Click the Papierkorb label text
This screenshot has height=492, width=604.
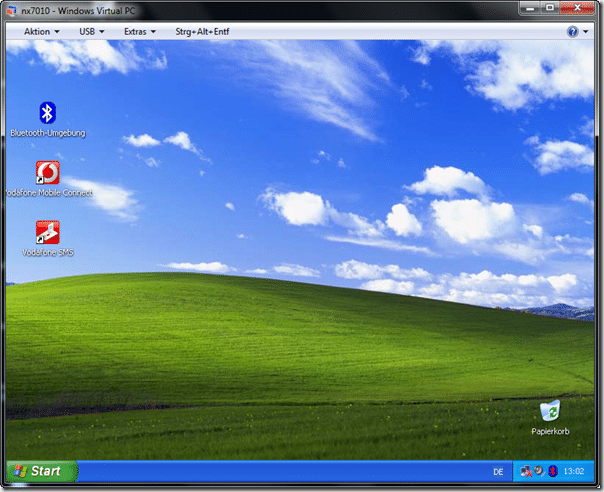[x=550, y=432]
